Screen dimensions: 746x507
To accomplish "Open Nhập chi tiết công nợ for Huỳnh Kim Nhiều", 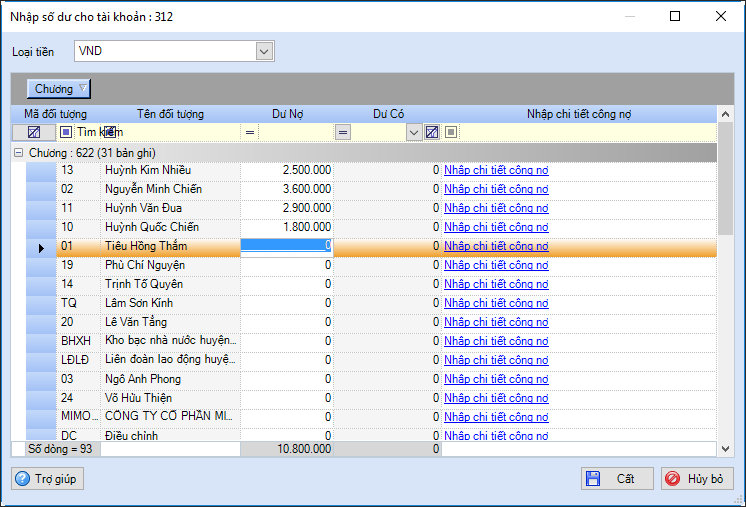I will [496, 170].
